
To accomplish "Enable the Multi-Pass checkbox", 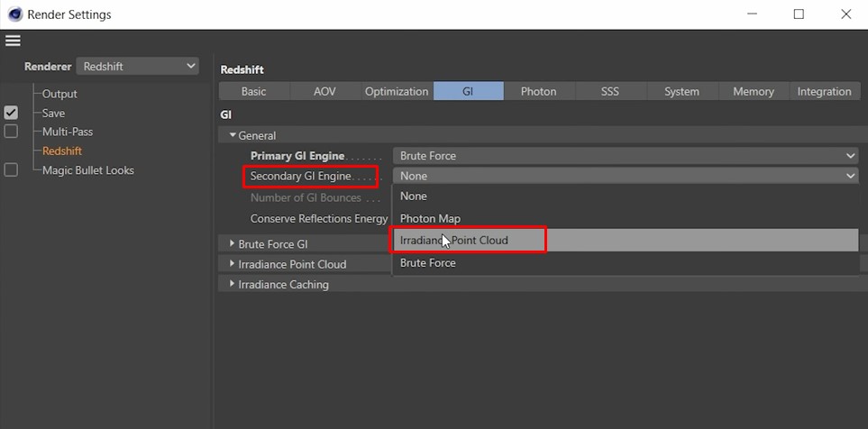I will click(11, 132).
